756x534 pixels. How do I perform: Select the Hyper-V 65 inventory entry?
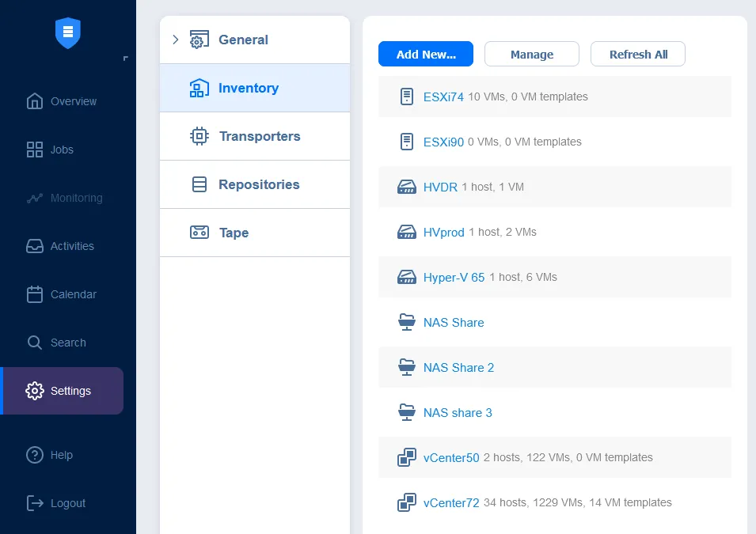454,278
